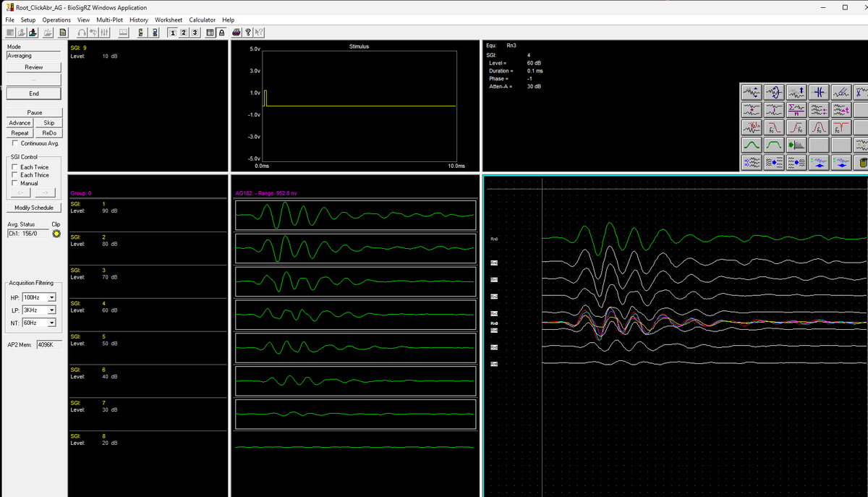Click the yellow Clip indicator light
This screenshot has height=497, width=868.
(x=56, y=233)
